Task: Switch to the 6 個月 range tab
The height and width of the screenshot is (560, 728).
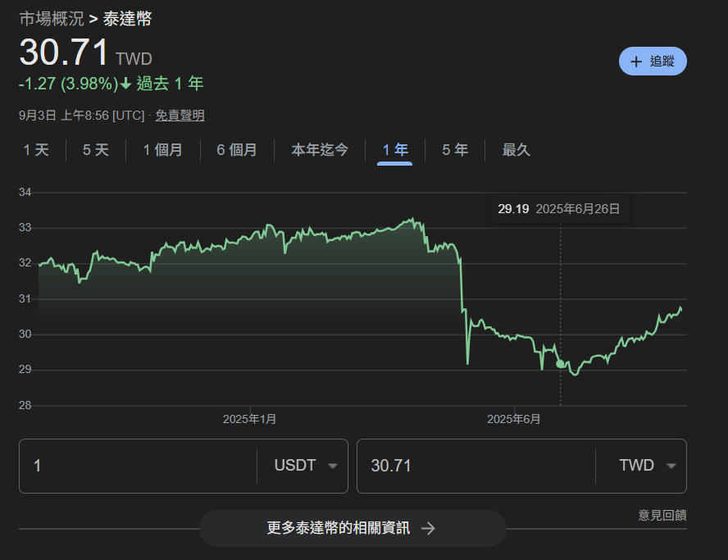Action: [237, 150]
